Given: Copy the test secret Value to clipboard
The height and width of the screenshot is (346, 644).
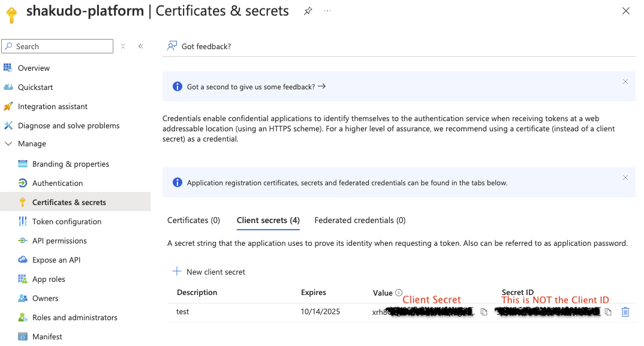Looking at the screenshot, I should click(484, 312).
